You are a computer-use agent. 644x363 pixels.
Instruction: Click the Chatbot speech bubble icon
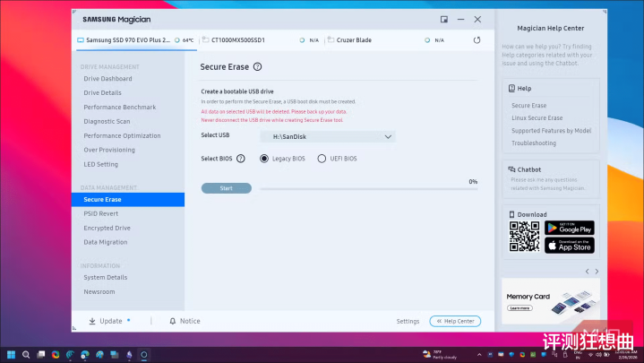[x=511, y=169]
